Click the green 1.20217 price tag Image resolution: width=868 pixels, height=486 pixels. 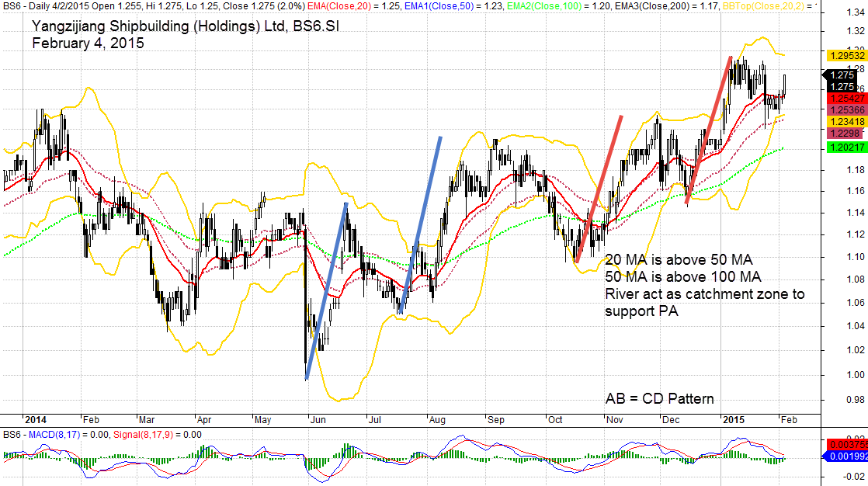coord(846,148)
